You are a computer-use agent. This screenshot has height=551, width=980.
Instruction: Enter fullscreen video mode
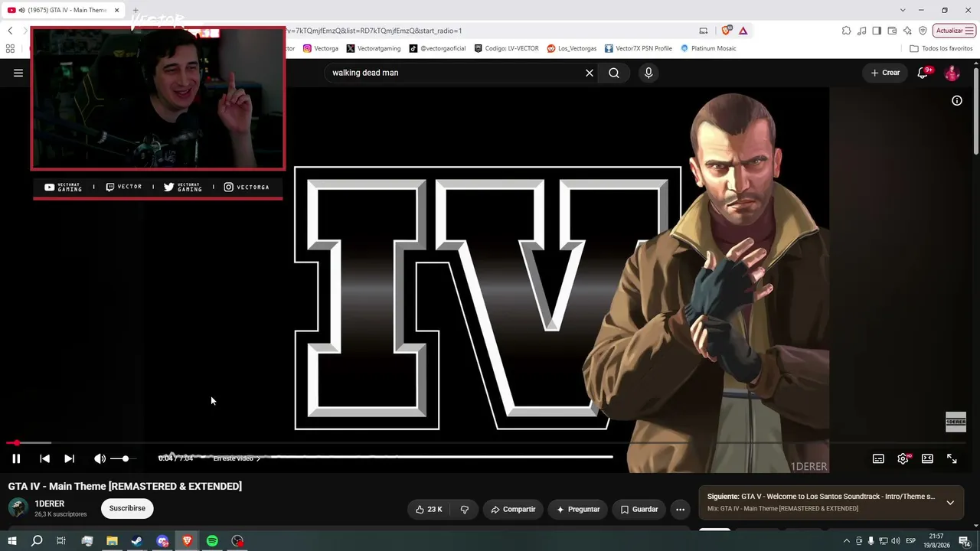pyautogui.click(x=952, y=458)
